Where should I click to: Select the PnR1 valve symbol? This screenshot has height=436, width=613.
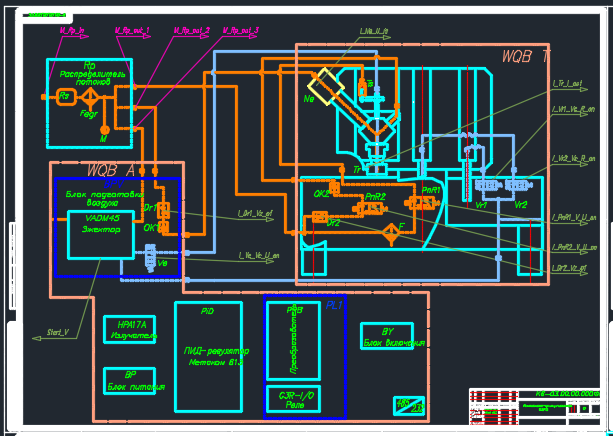click(x=421, y=203)
